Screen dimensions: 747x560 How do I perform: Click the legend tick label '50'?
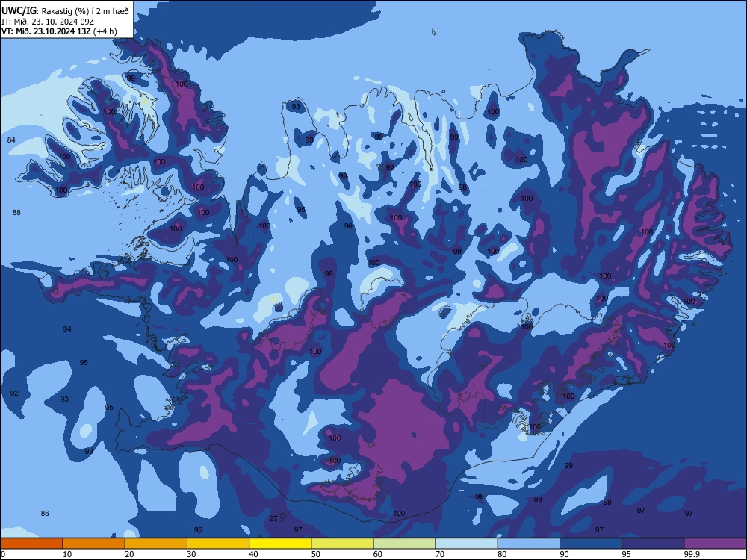315,554
